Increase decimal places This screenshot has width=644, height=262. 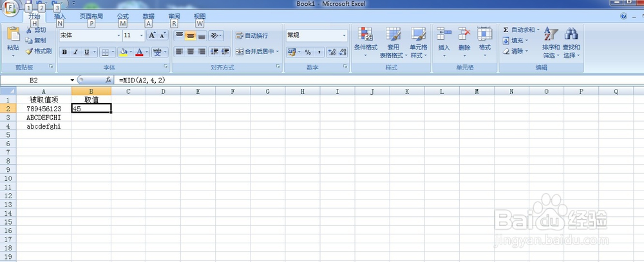[x=332, y=52]
